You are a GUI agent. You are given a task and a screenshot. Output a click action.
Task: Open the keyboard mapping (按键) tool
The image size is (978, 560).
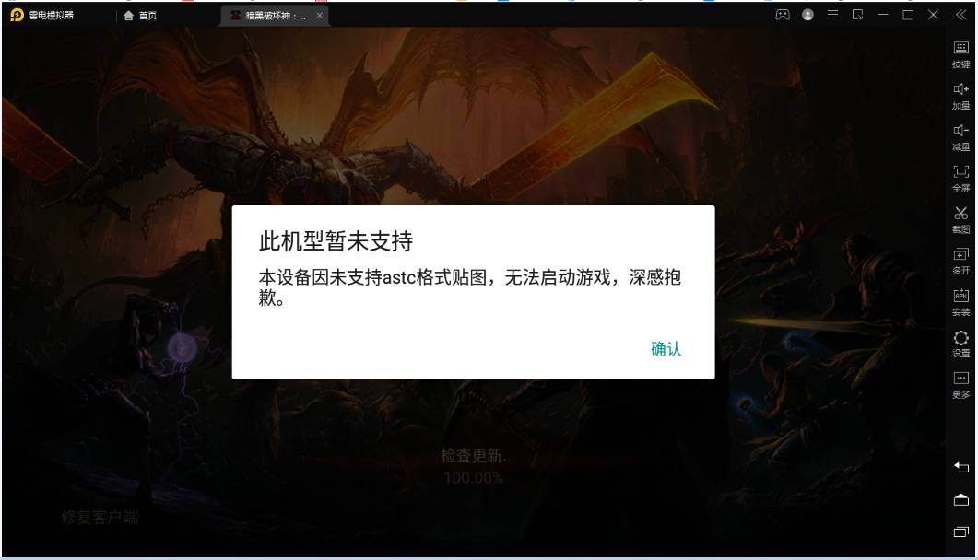coord(960,54)
